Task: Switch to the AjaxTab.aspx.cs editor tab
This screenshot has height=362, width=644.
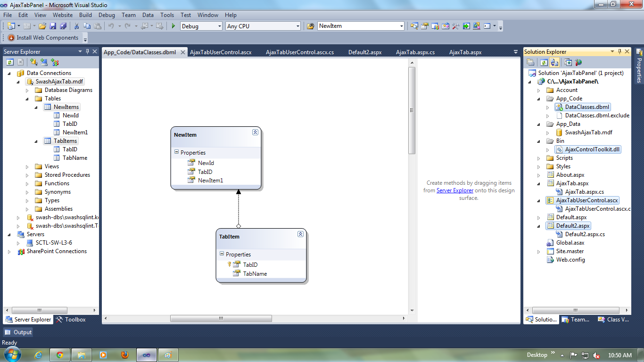Action: click(x=415, y=52)
